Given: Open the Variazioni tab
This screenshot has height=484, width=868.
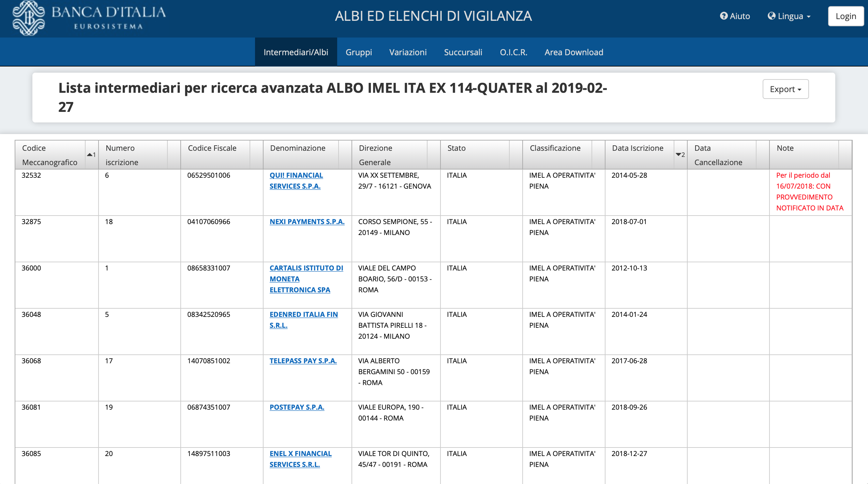Looking at the screenshot, I should pos(408,52).
